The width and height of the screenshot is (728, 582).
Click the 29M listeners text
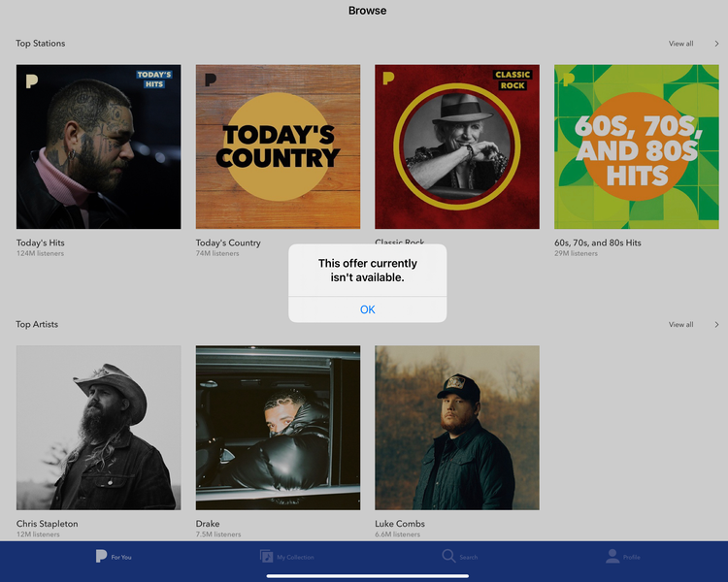(576, 253)
